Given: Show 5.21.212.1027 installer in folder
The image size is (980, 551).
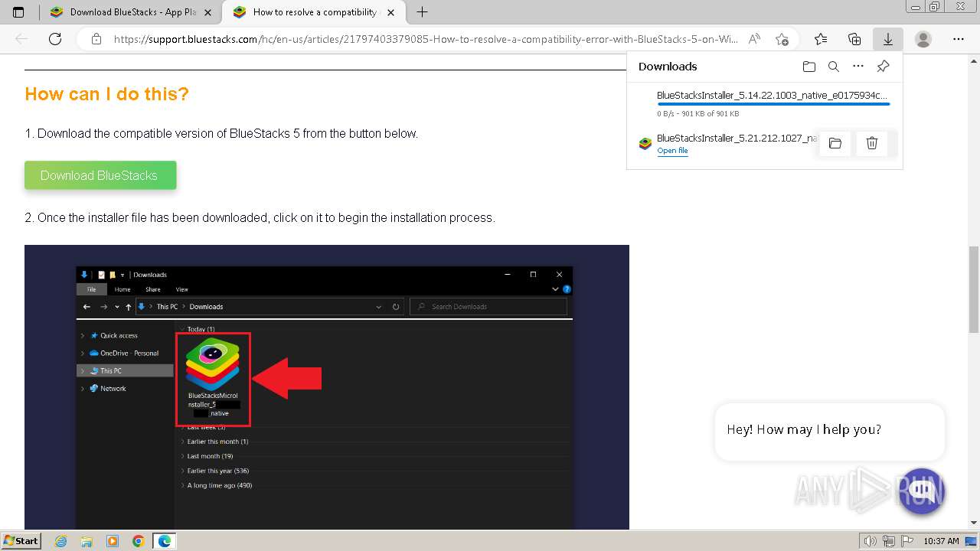Looking at the screenshot, I should (x=835, y=143).
